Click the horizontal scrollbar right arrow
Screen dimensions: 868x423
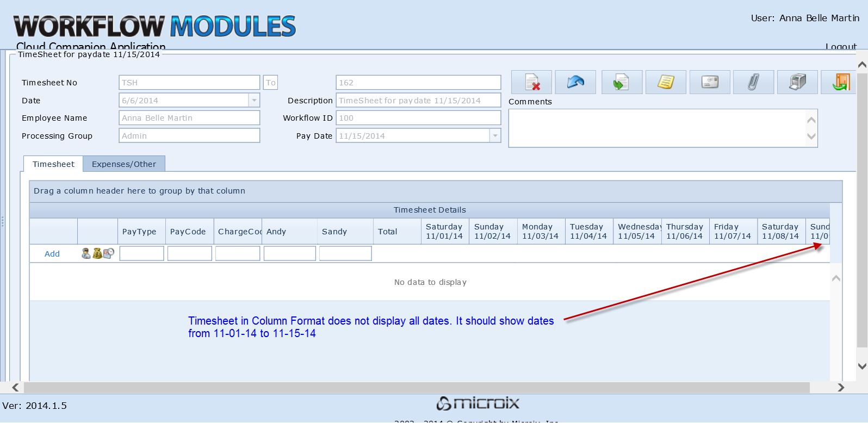pos(841,387)
